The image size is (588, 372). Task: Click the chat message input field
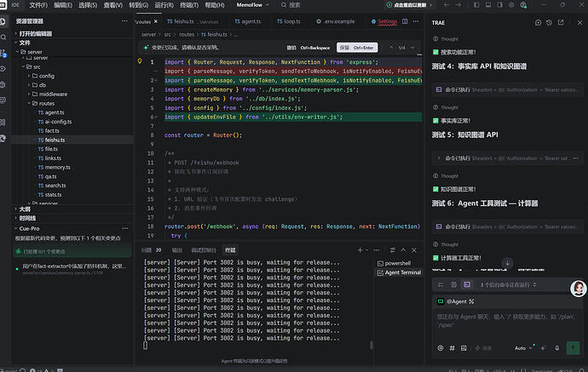pyautogui.click(x=505, y=321)
